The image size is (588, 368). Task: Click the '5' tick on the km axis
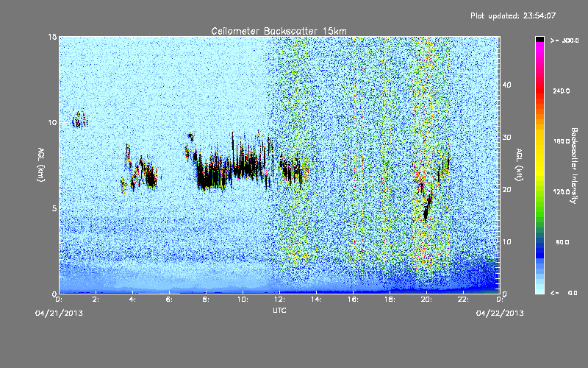pos(54,208)
